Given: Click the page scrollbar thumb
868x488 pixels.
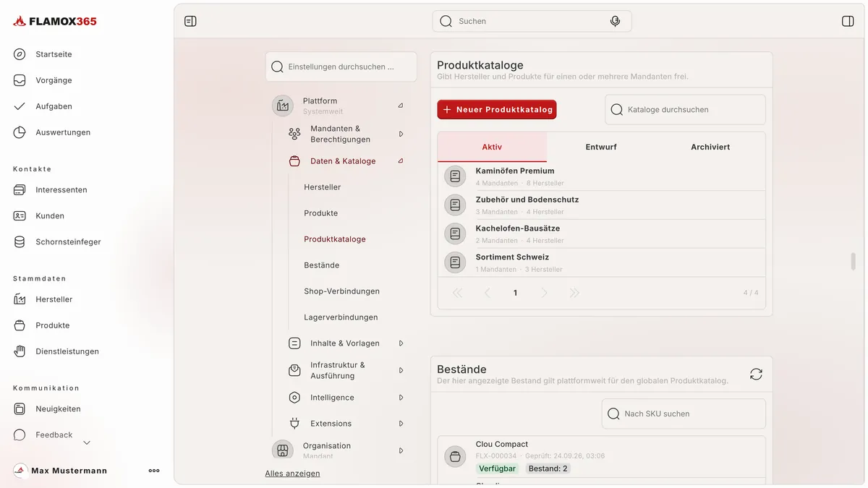Looking at the screenshot, I should coord(854,261).
